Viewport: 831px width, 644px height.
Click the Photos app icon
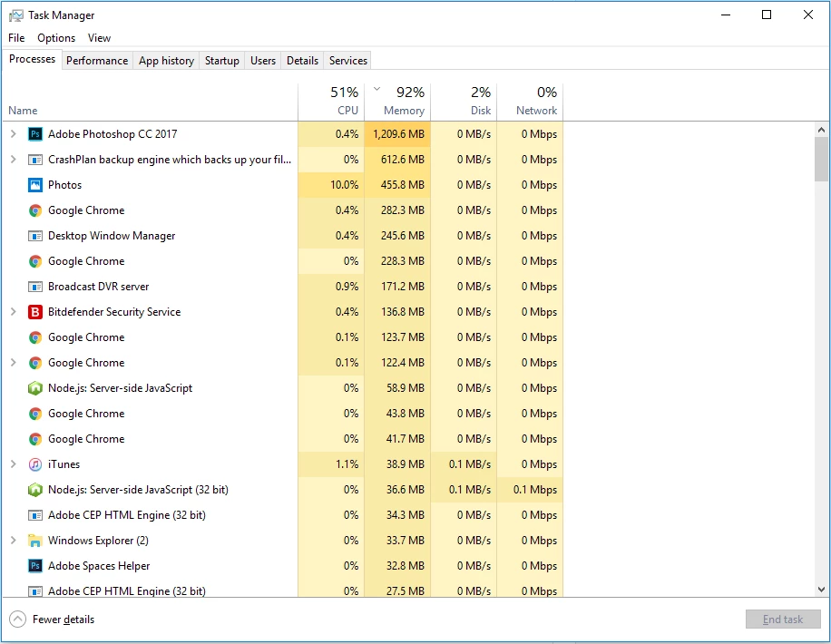point(35,185)
